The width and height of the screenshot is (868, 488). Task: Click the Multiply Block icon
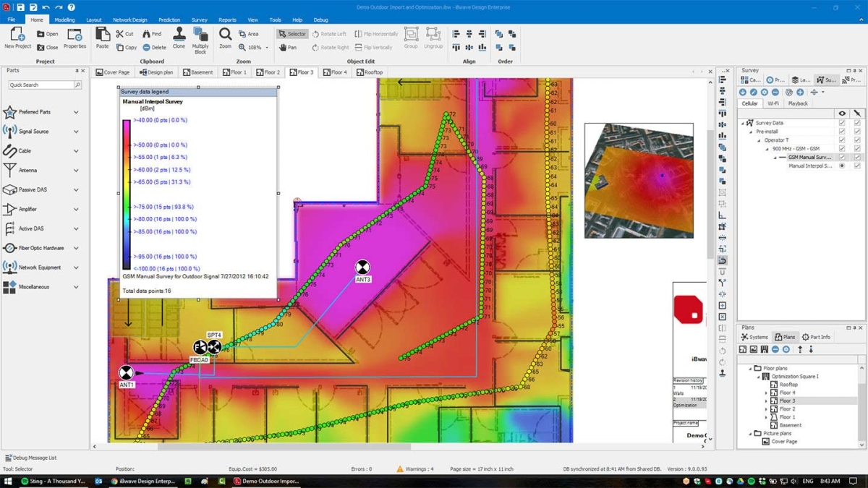coord(200,35)
